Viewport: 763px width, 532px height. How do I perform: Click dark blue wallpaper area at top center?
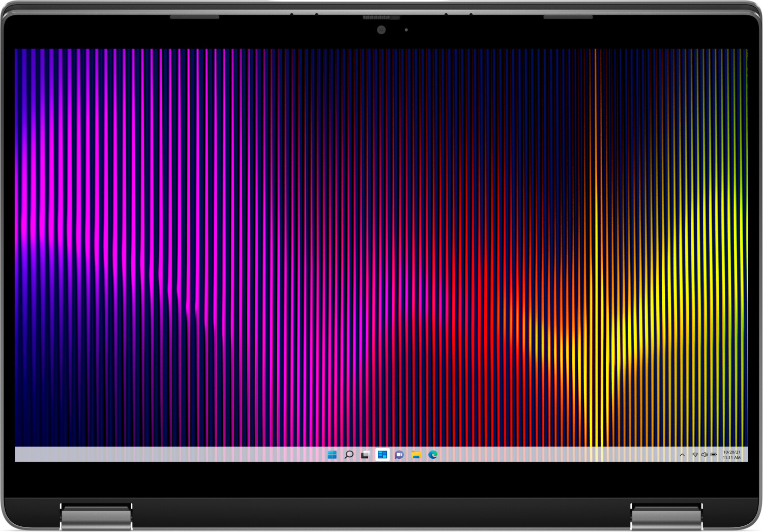382,76
